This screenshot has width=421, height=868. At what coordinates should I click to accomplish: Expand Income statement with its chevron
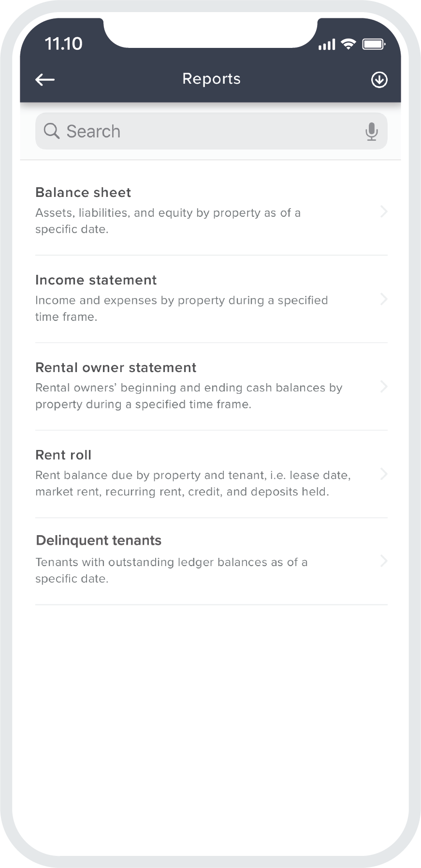pyautogui.click(x=384, y=299)
